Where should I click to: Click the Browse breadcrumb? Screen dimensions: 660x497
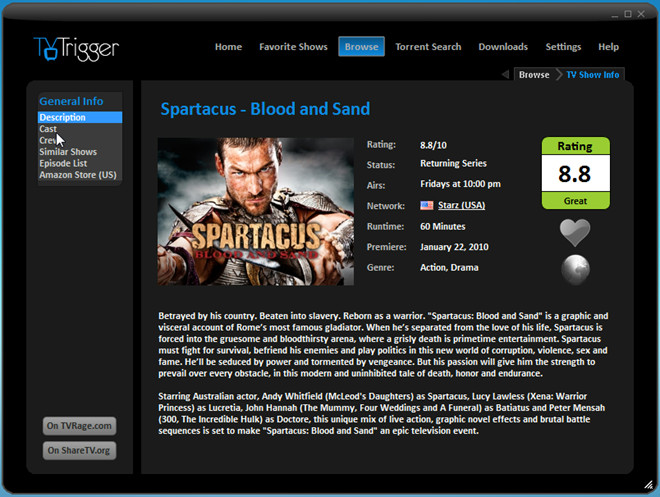pos(534,74)
